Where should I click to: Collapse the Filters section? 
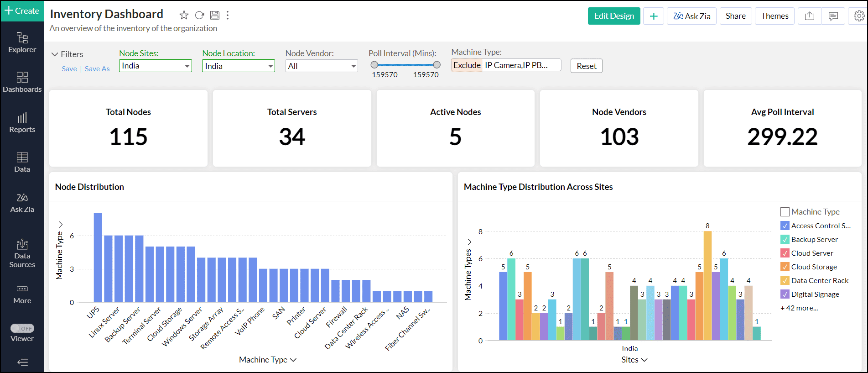click(55, 54)
